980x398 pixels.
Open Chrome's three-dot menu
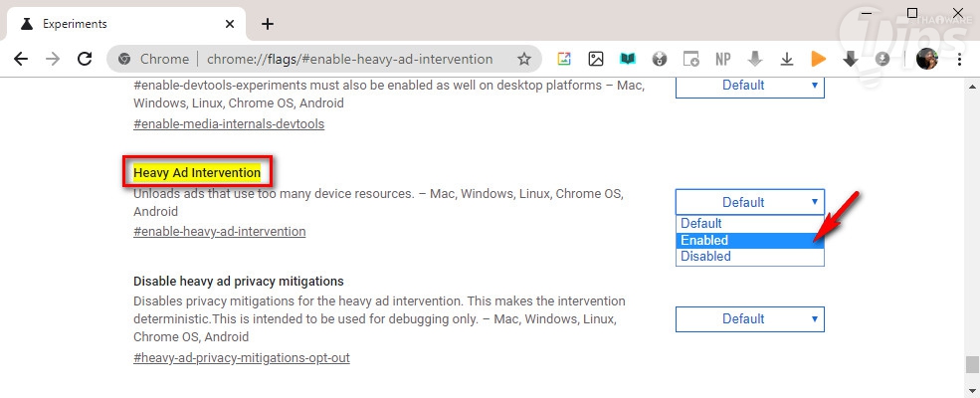click(958, 59)
